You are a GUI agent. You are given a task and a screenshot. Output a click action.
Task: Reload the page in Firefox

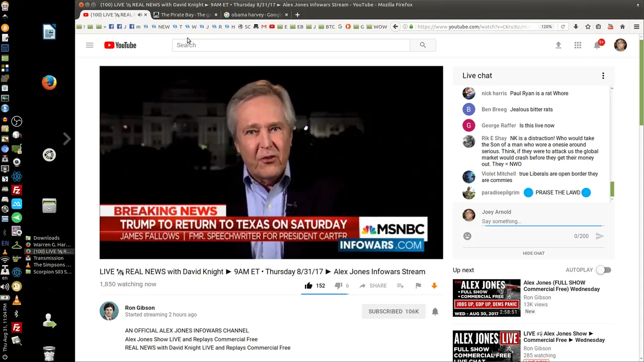point(563,27)
